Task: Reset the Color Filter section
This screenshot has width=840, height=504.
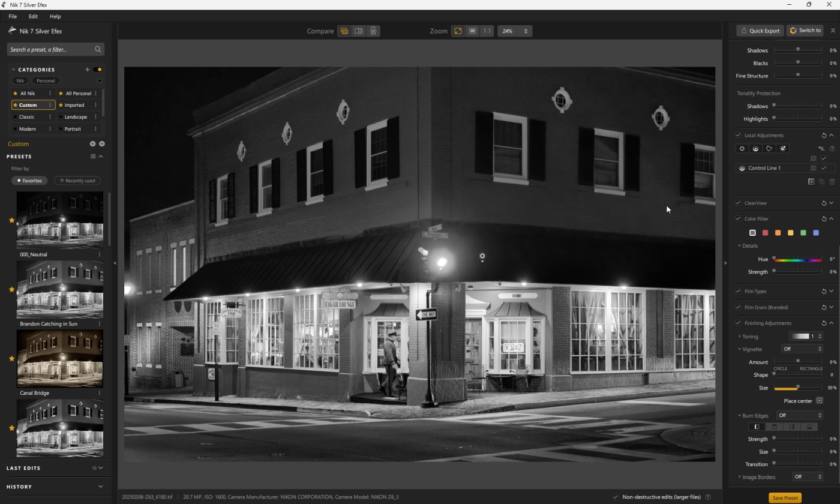Action: [824, 219]
